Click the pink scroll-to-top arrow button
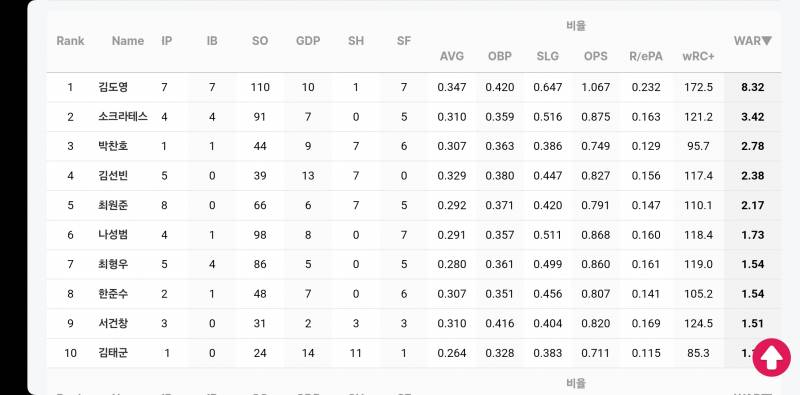The width and height of the screenshot is (800, 395). [771, 358]
